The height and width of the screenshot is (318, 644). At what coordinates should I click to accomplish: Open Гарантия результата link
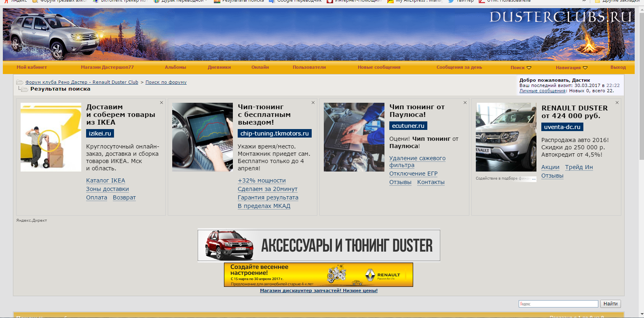[268, 197]
